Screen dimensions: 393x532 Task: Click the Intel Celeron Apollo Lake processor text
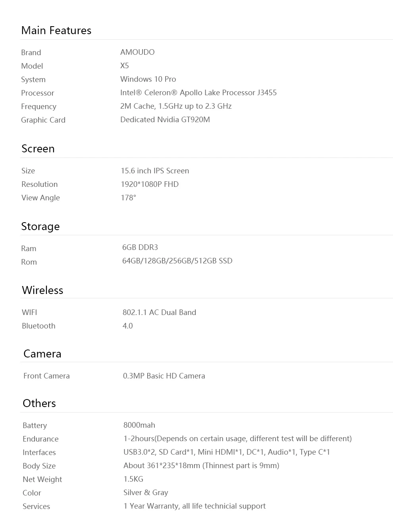click(198, 92)
